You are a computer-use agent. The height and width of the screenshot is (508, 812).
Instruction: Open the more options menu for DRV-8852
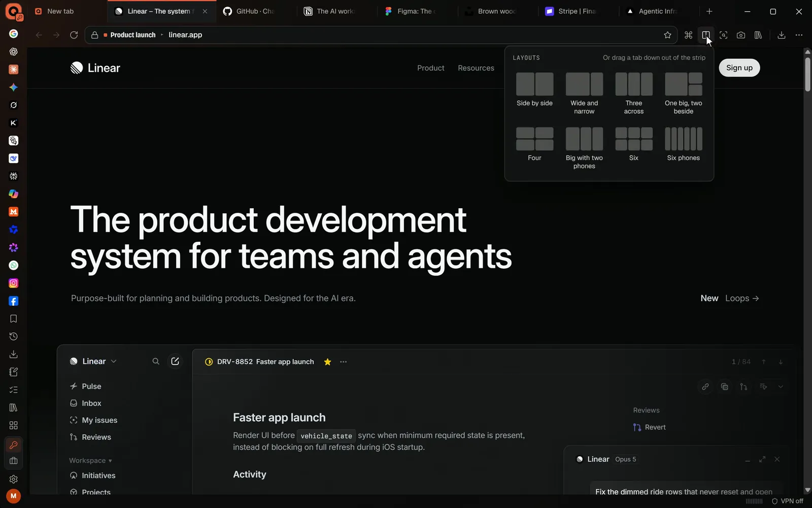point(344,362)
